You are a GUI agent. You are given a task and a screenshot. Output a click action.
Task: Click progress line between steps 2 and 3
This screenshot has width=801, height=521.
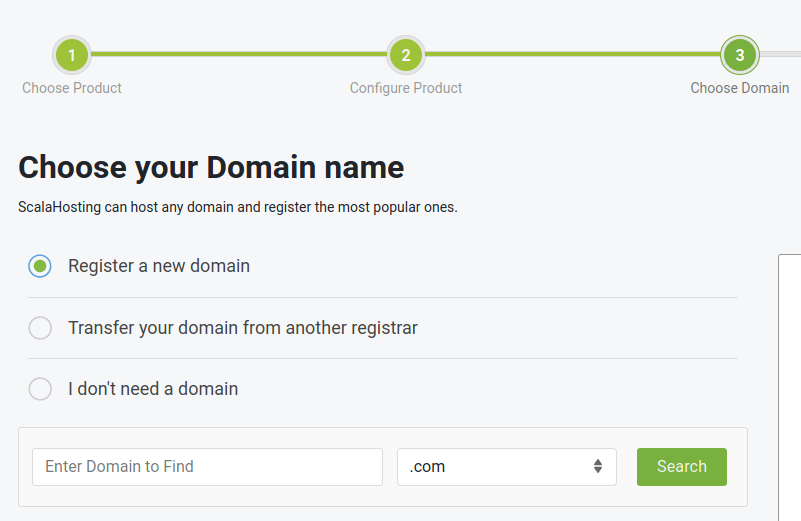pos(572,55)
